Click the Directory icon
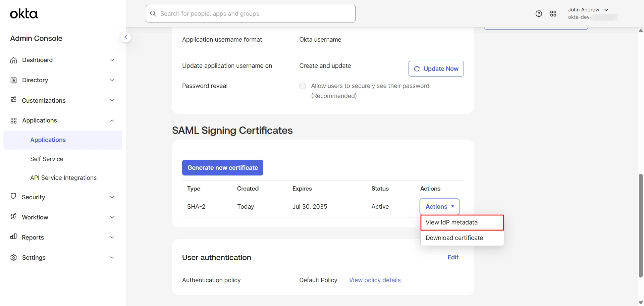 tap(13, 80)
